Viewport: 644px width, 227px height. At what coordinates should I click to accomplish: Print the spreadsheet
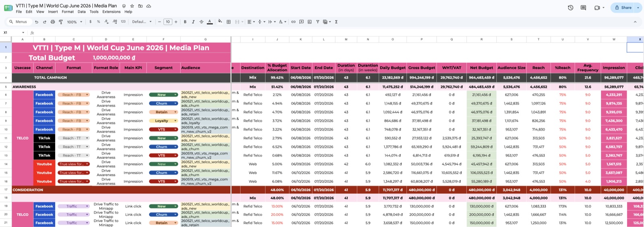pos(53,22)
